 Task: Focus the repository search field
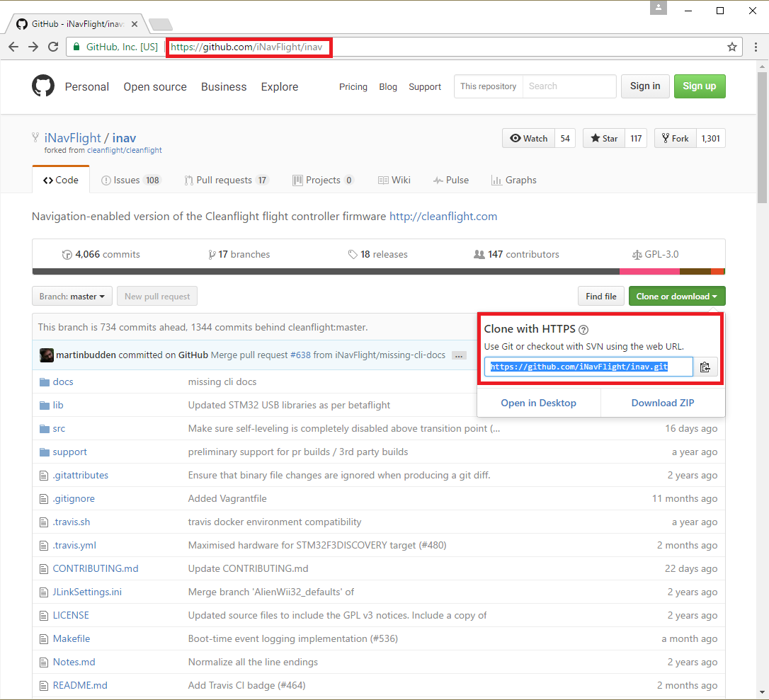(569, 86)
